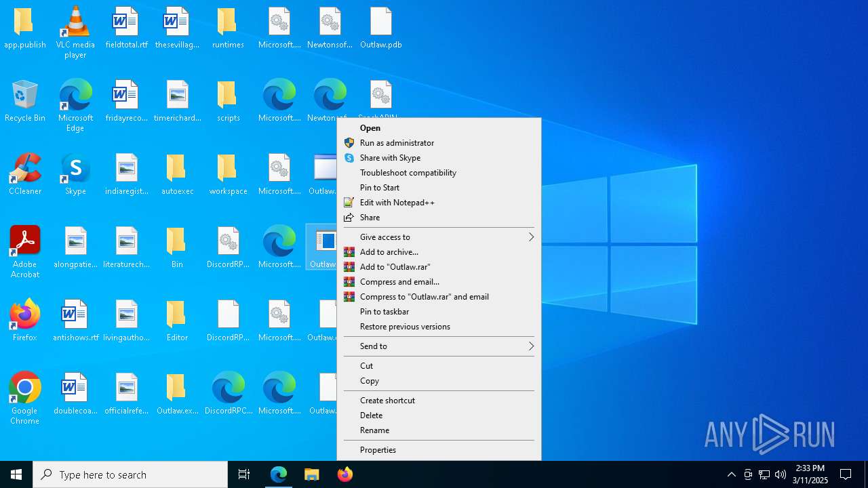Choose Create shortcut

439,401
